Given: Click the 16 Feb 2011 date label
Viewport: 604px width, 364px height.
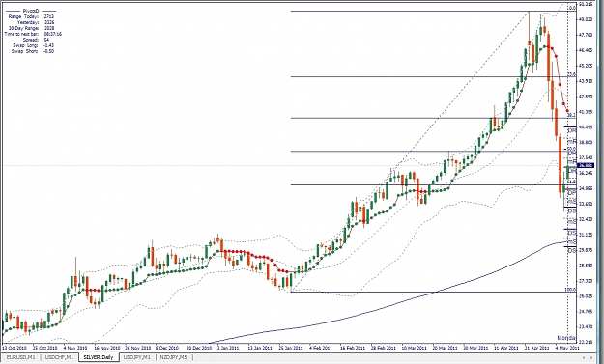Looking at the screenshot, I should tap(353, 348).
